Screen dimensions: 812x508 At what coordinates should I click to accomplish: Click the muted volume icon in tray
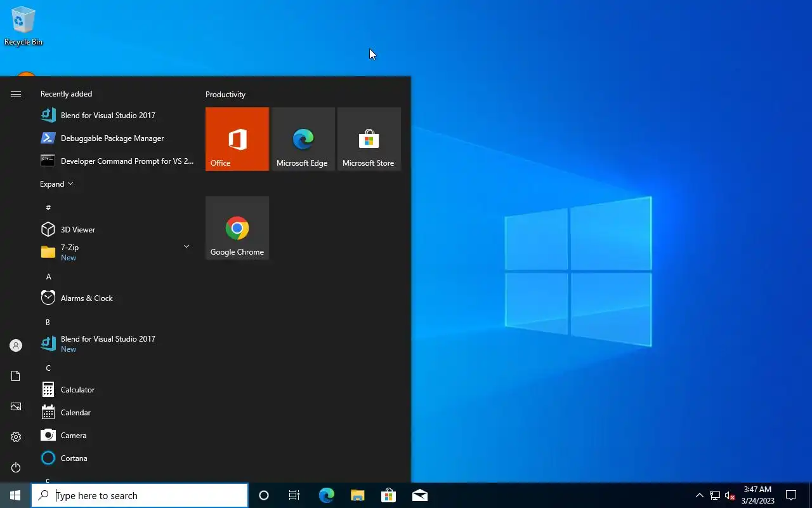730,495
